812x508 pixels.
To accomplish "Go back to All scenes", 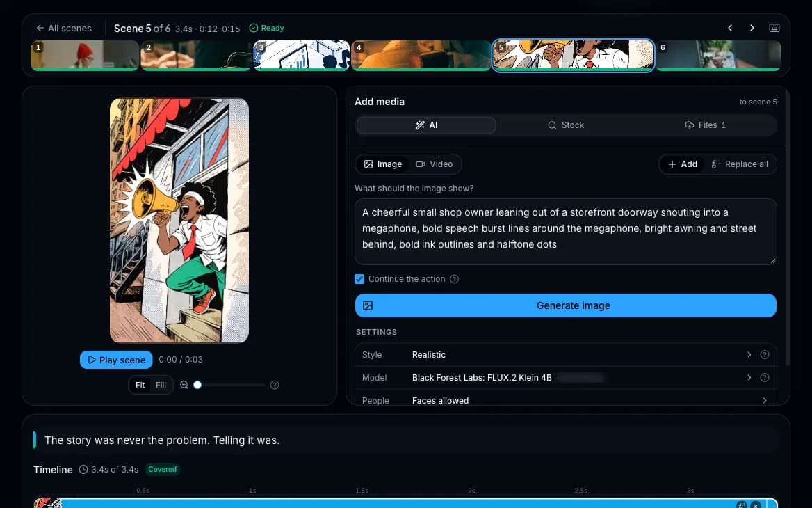I will point(64,28).
